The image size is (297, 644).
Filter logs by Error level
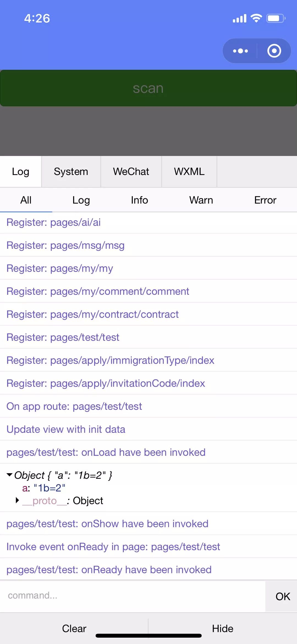coord(265,200)
